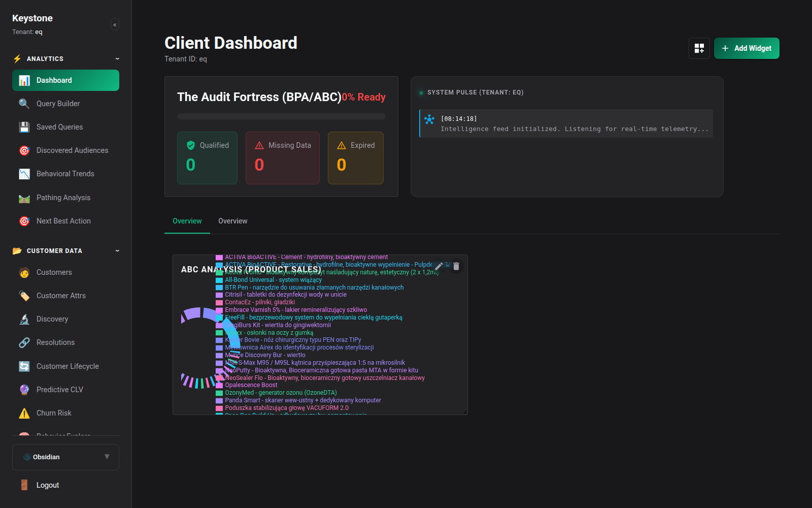
Task: Collapse the Analytics section chevron
Action: 117,59
